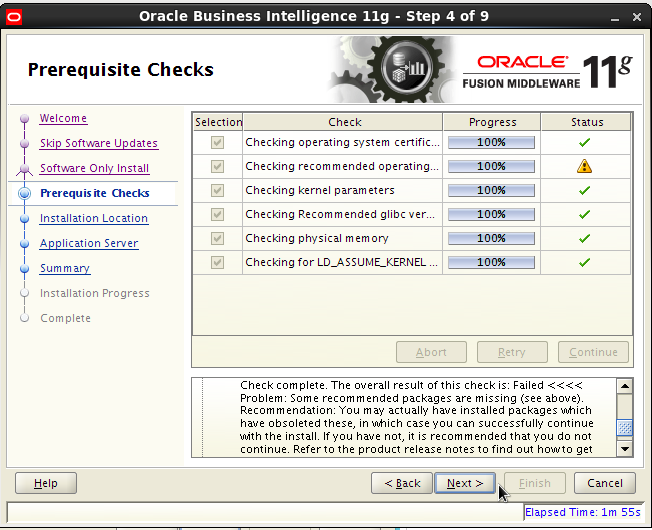
Task: Click the green checkmark for physical memory check
Action: [584, 238]
